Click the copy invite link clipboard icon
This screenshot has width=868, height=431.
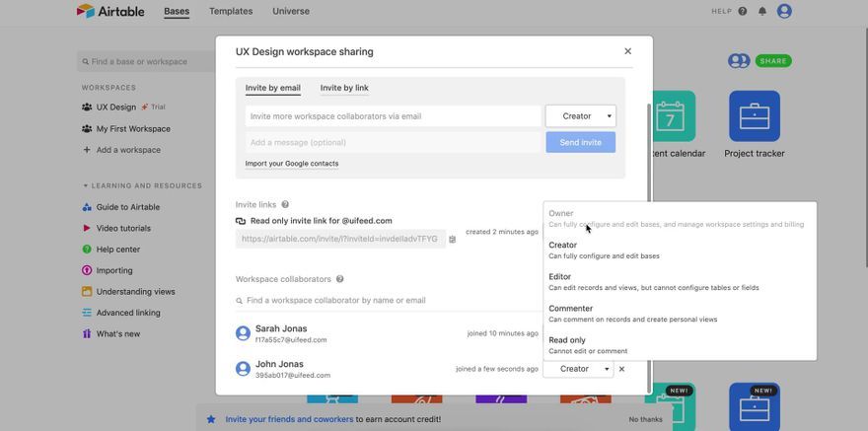[453, 239]
